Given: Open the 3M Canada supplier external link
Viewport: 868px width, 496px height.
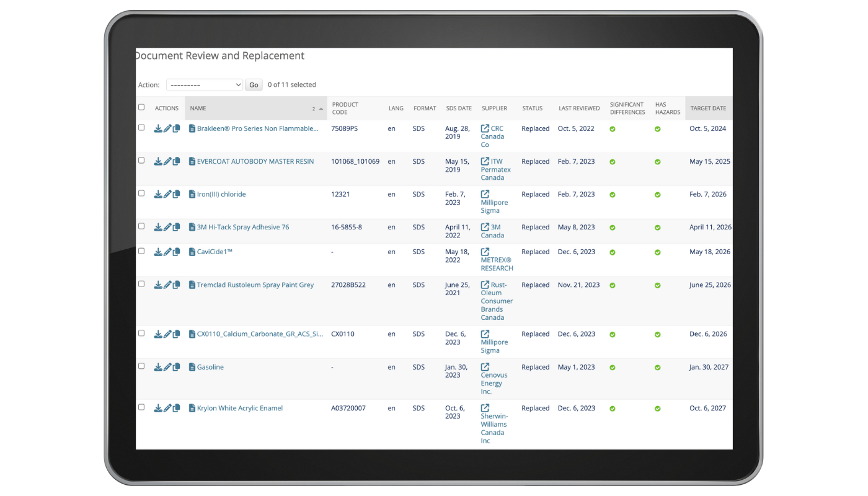Looking at the screenshot, I should (x=485, y=227).
